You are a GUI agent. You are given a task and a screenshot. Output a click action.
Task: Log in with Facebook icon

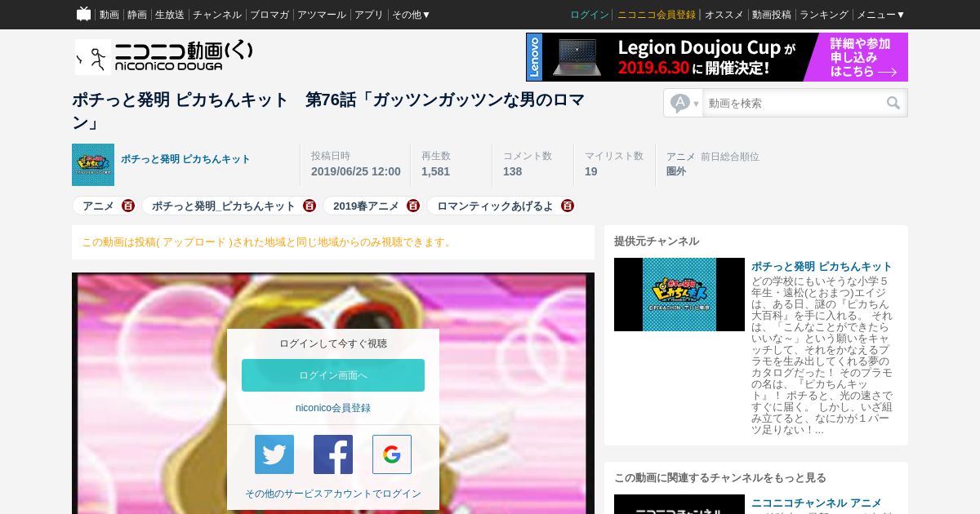[333, 454]
